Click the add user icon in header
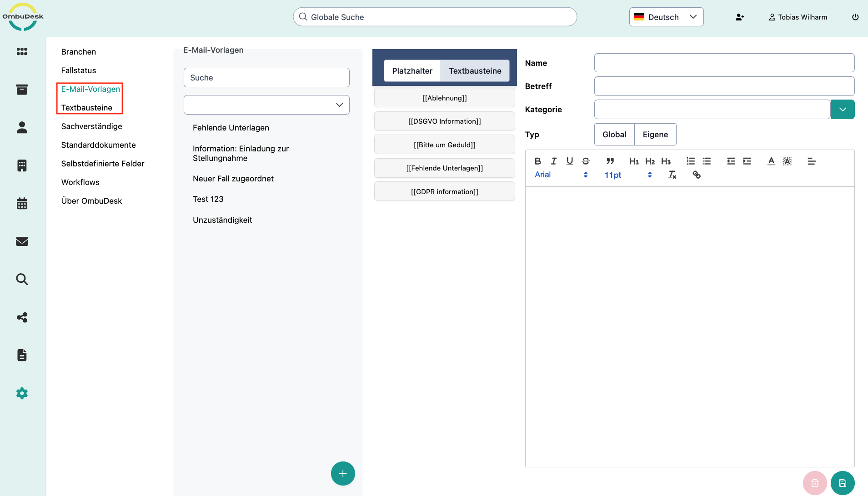The width and height of the screenshot is (868, 496). click(x=740, y=17)
